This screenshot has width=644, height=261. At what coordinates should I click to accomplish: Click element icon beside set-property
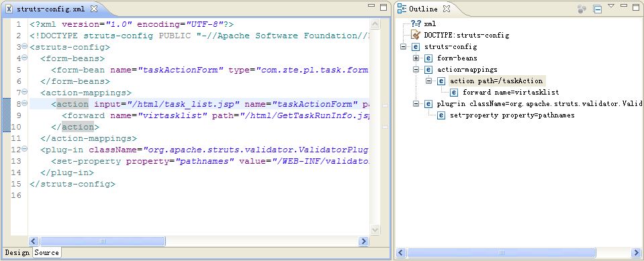point(441,115)
